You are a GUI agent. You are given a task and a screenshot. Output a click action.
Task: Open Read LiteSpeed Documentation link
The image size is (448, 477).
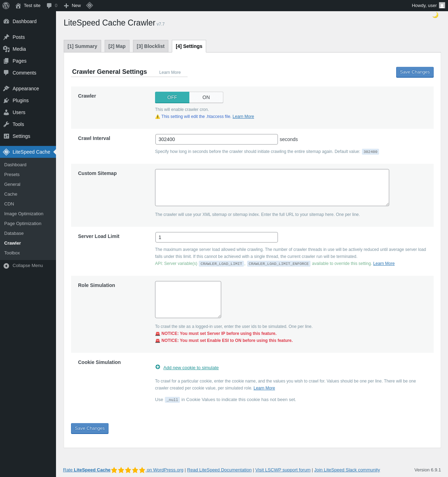tap(219, 470)
